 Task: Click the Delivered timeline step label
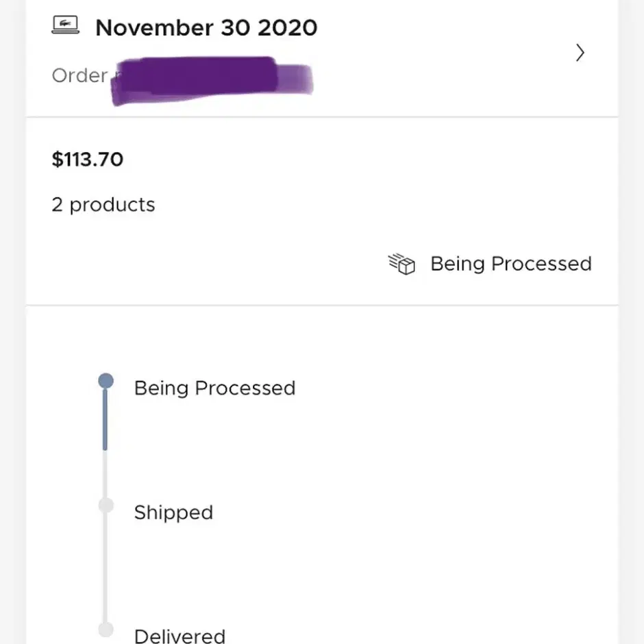(180, 636)
